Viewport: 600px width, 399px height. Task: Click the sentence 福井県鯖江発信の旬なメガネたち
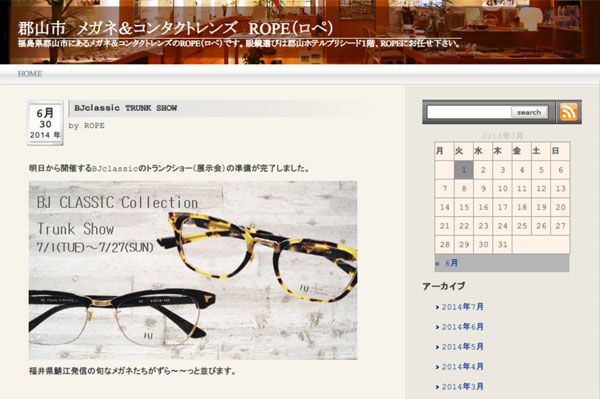[132, 371]
